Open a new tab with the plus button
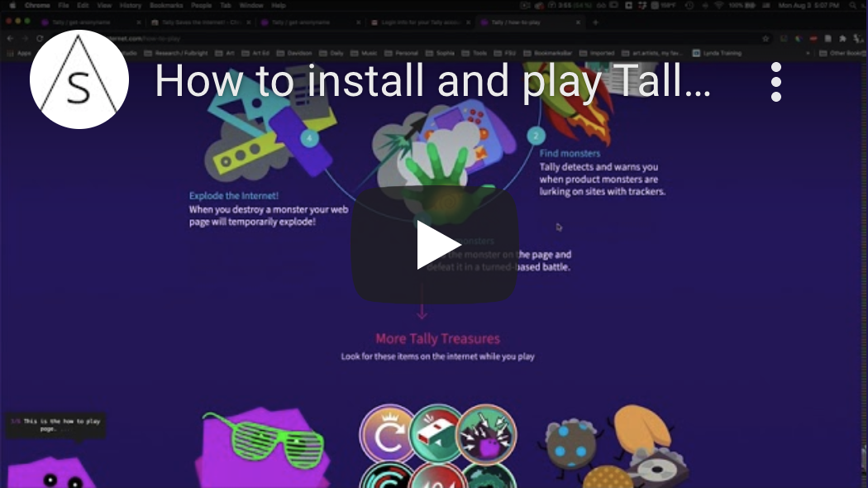 pos(596,22)
